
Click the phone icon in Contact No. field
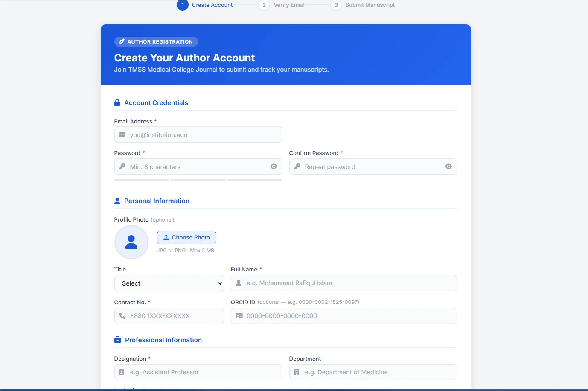[122, 316]
